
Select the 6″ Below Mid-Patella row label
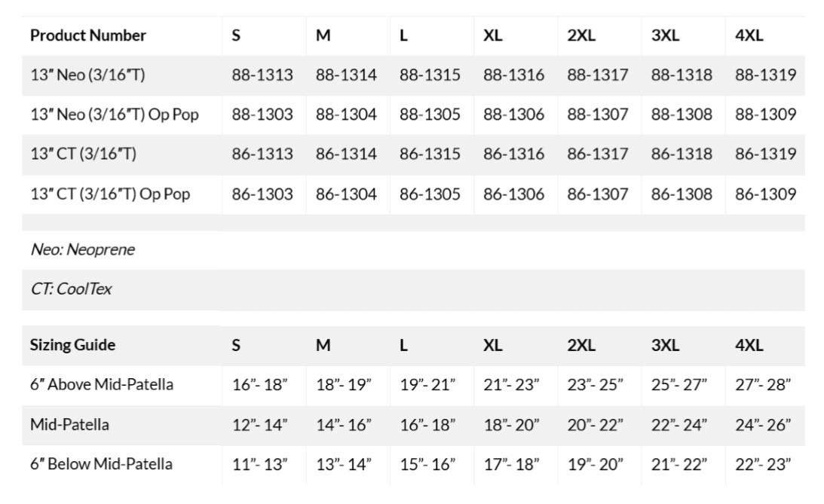point(101,464)
